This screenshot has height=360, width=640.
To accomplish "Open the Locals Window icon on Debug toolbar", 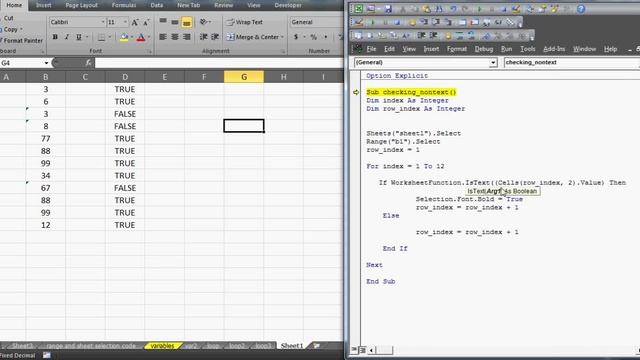I will pyautogui.click(x=462, y=22).
